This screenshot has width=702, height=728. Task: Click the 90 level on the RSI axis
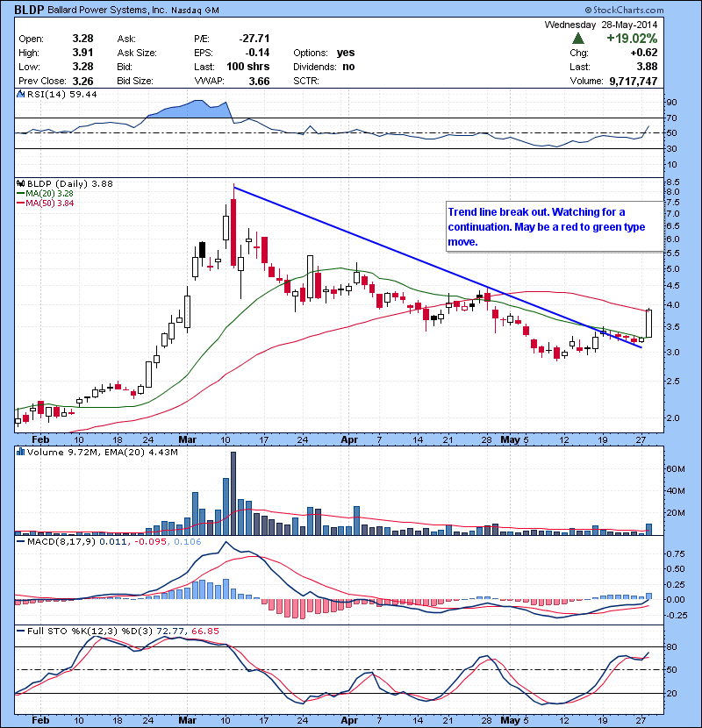[x=672, y=102]
